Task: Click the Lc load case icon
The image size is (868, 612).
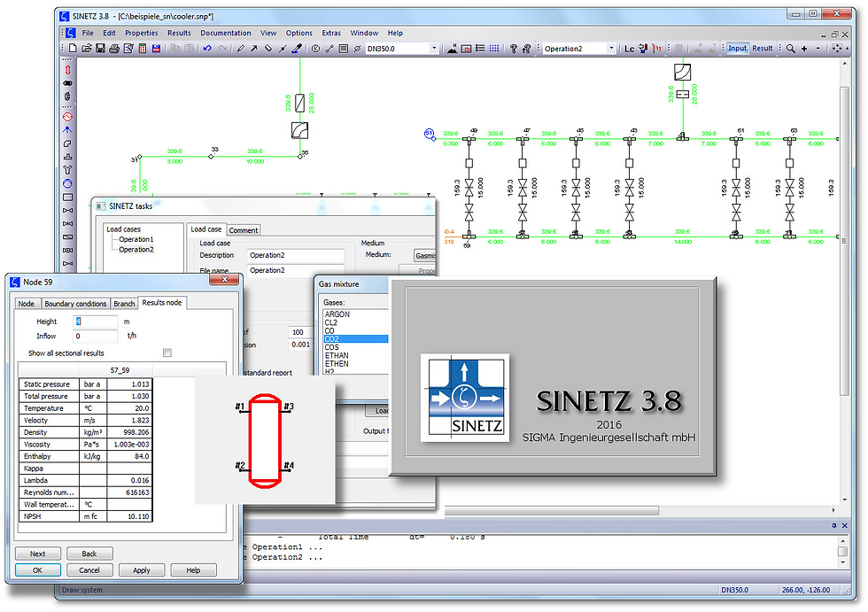Action: 630,49
